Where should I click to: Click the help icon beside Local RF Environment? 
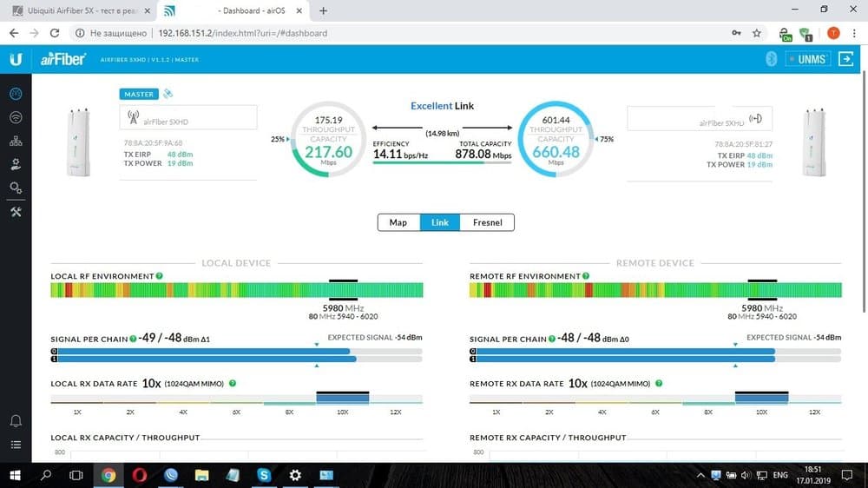159,276
